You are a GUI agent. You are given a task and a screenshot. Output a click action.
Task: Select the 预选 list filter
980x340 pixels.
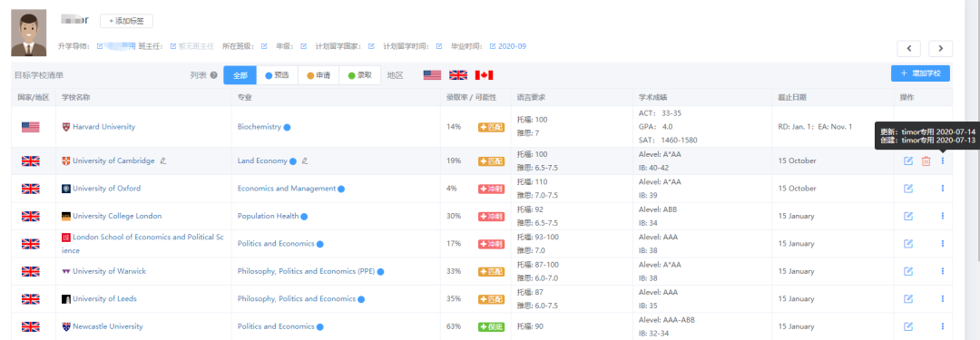(277, 75)
